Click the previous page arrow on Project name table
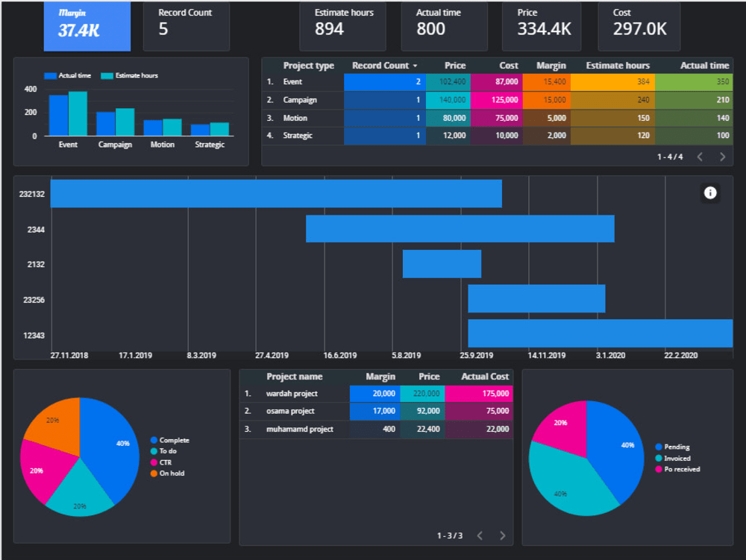 480,535
